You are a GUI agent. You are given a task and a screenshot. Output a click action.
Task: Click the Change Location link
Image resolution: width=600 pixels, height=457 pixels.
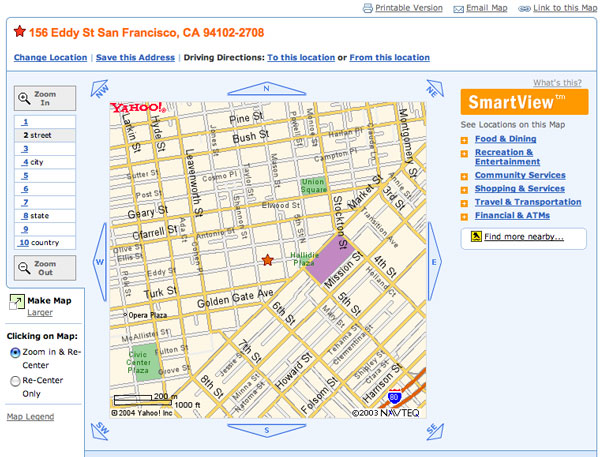click(x=51, y=57)
